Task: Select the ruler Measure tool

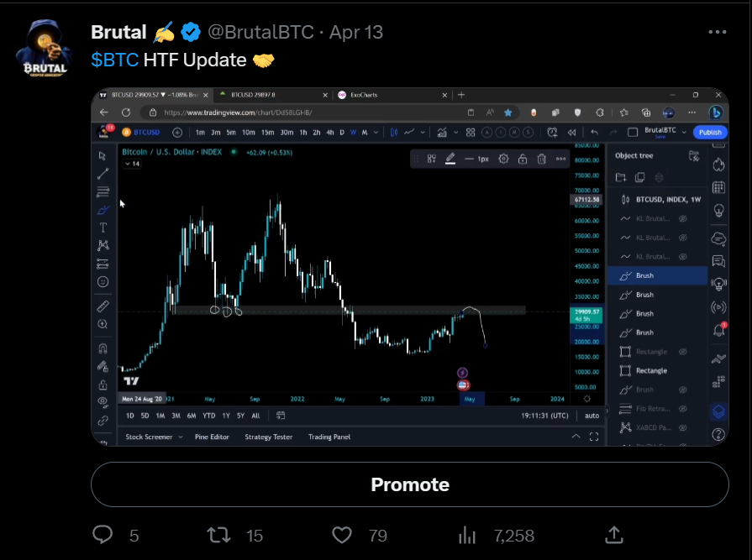Action: (x=103, y=306)
